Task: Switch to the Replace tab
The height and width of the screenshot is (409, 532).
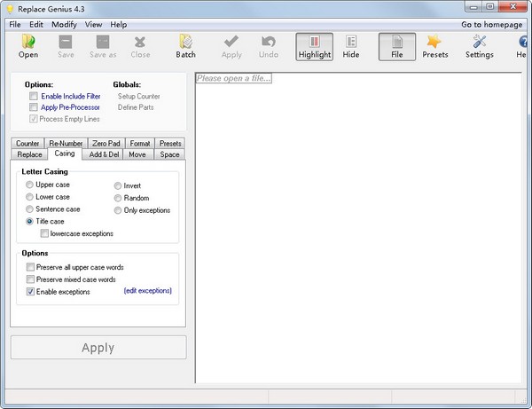Action: coord(29,154)
